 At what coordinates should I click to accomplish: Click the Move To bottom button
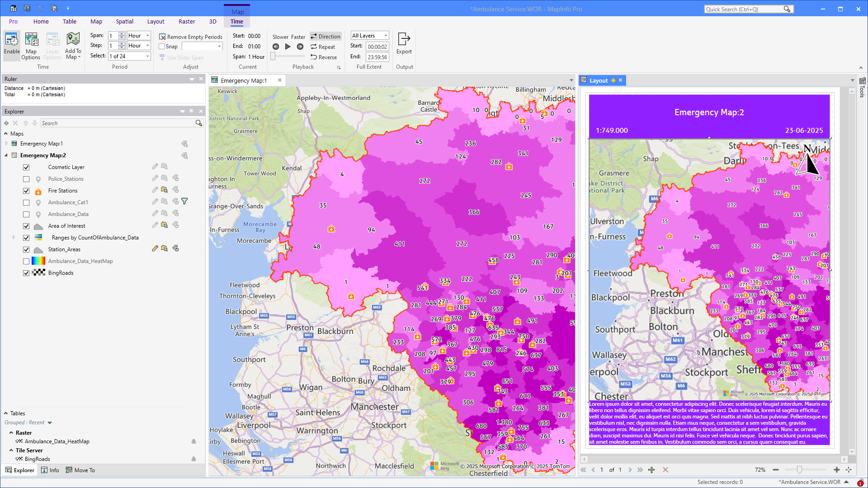[x=80, y=470]
